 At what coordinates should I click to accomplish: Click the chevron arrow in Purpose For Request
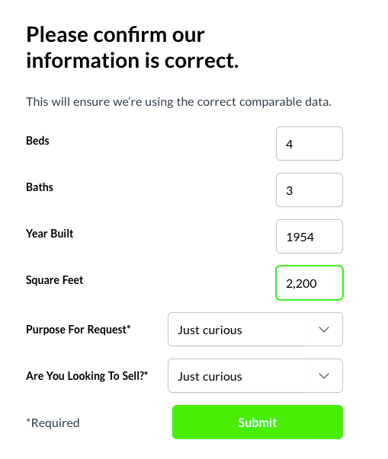point(324,329)
